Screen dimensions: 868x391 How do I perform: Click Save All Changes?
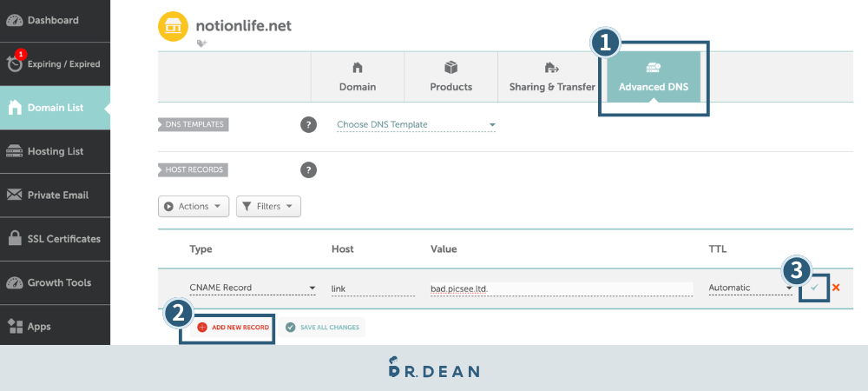coord(322,328)
